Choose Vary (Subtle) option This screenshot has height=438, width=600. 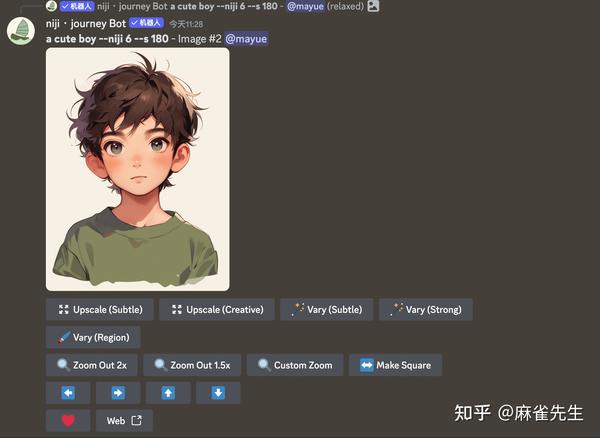(326, 309)
